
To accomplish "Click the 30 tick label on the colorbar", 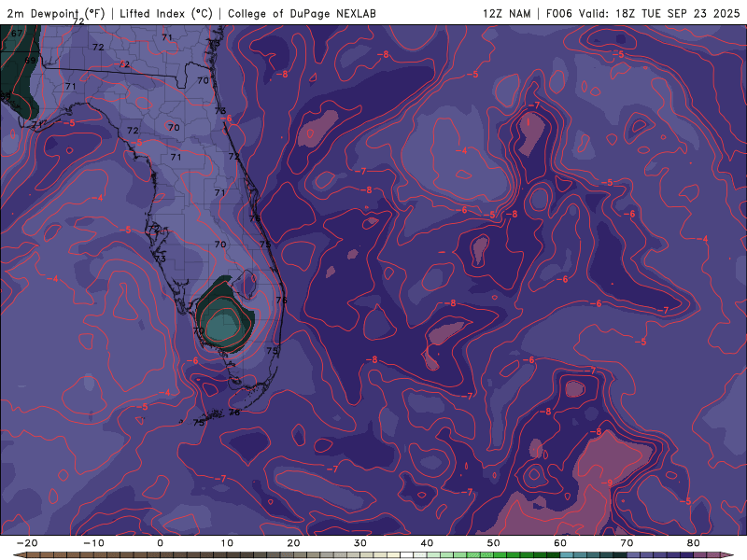I will [360, 543].
